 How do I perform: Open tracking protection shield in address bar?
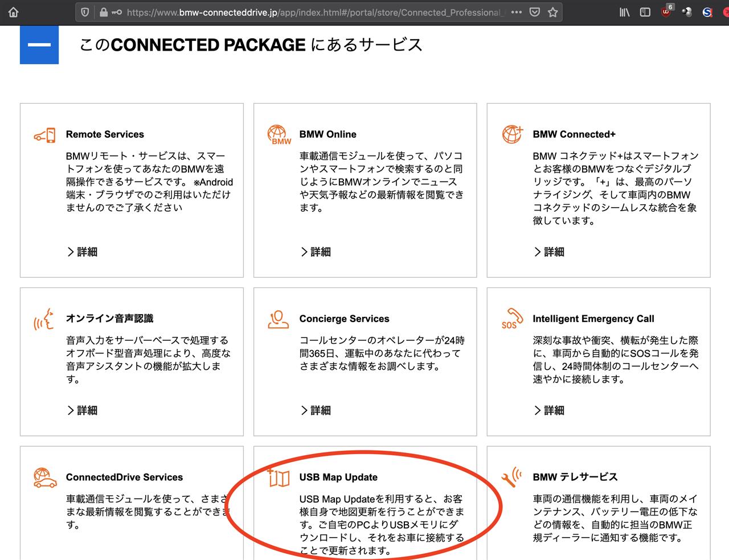tap(85, 12)
